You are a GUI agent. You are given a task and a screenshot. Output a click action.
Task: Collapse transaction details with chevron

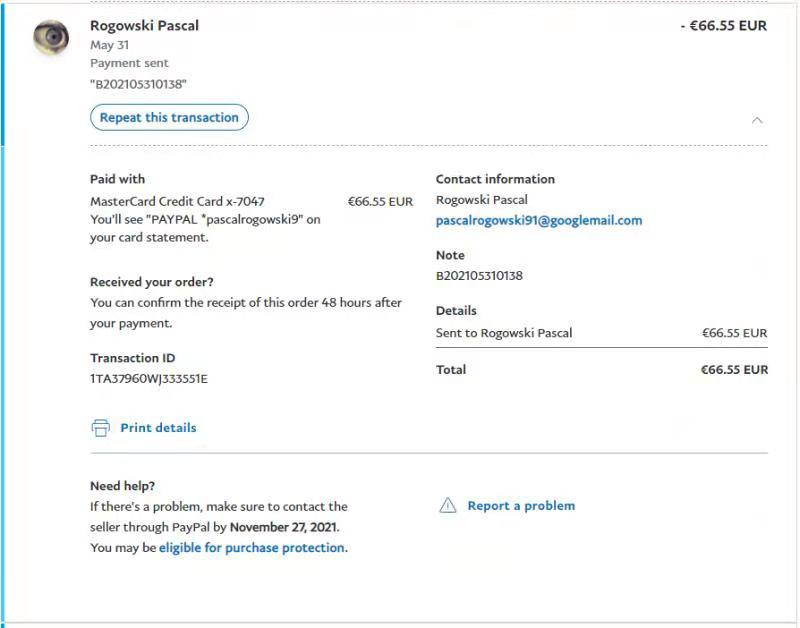click(x=757, y=120)
